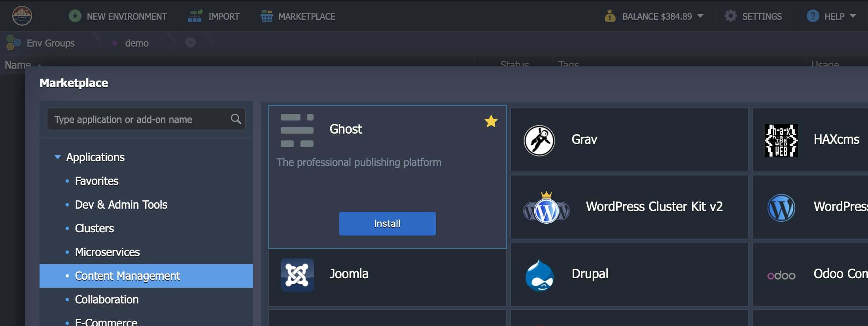Open the Favorites category
Image resolution: width=868 pixels, height=326 pixels.
[96, 181]
